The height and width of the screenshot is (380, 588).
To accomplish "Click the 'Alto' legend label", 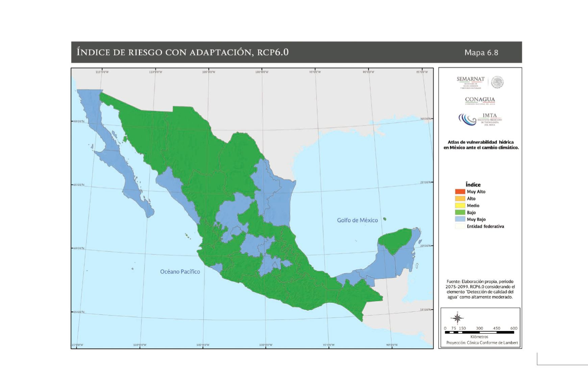I will coord(471,199).
